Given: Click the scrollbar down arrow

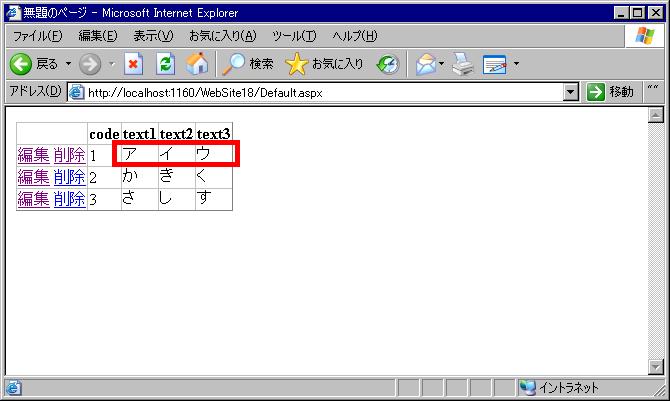Looking at the screenshot, I should pyautogui.click(x=655, y=367).
